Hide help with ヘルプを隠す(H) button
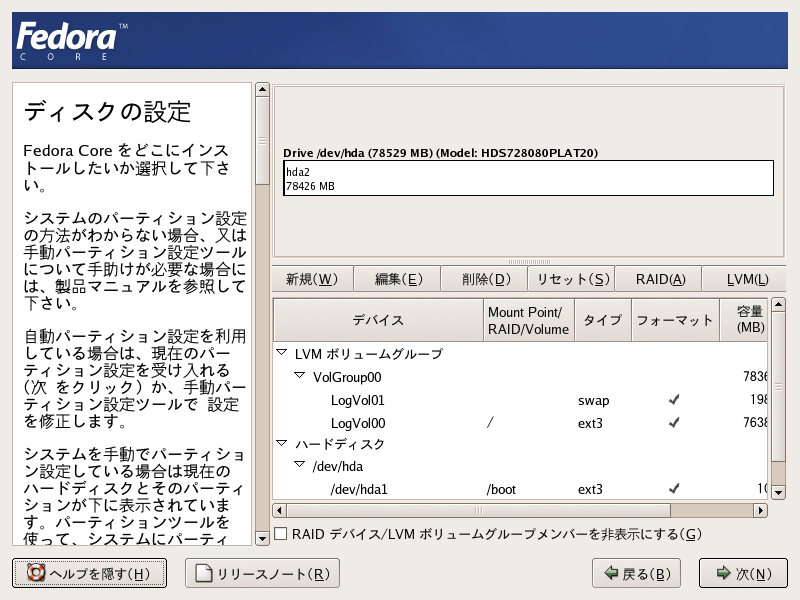The height and width of the screenshot is (600, 800). point(89,573)
